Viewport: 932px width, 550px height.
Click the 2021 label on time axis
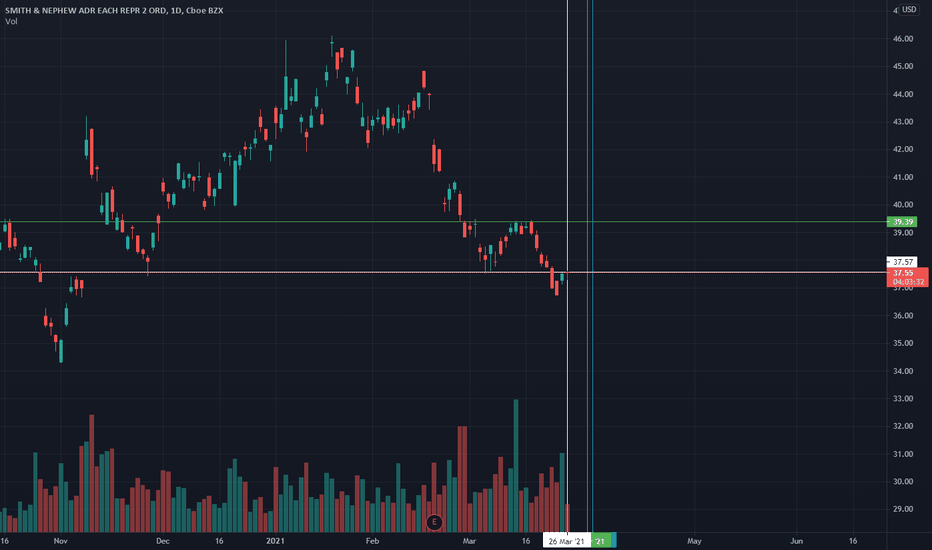(x=275, y=541)
